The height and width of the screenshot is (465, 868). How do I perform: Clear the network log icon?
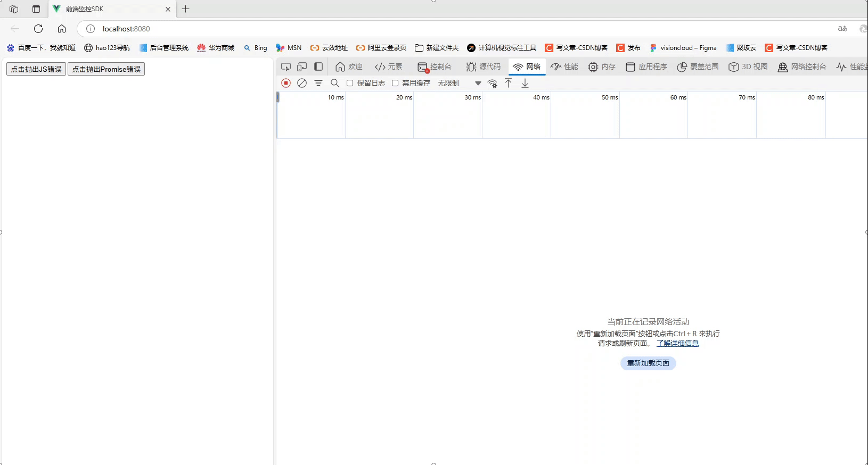point(302,83)
